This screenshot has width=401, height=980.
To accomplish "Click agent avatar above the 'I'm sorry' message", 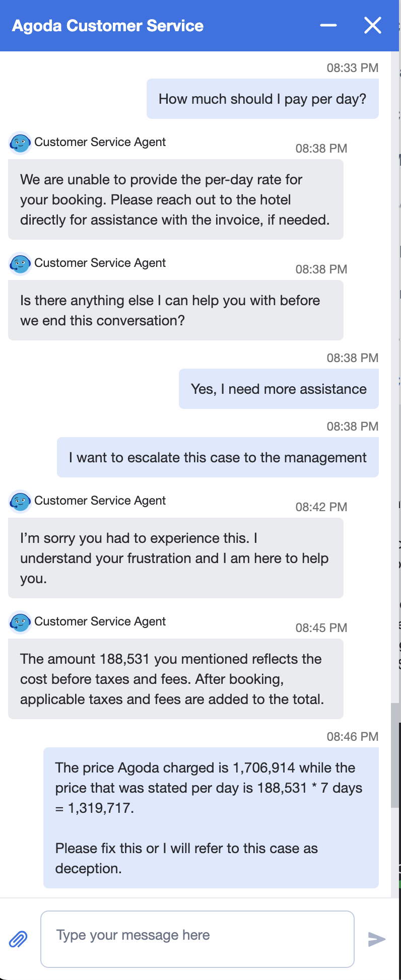I will click(x=20, y=502).
